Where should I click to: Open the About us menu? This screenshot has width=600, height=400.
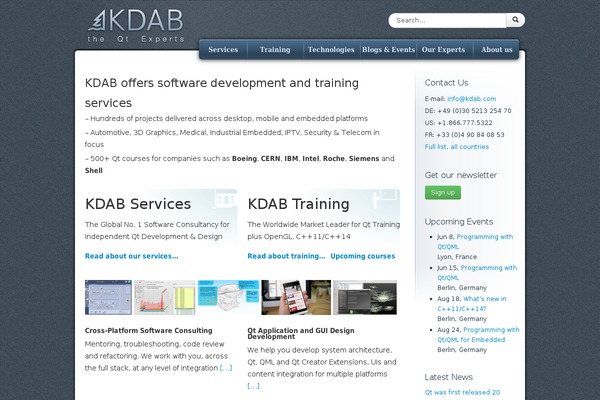(x=497, y=49)
